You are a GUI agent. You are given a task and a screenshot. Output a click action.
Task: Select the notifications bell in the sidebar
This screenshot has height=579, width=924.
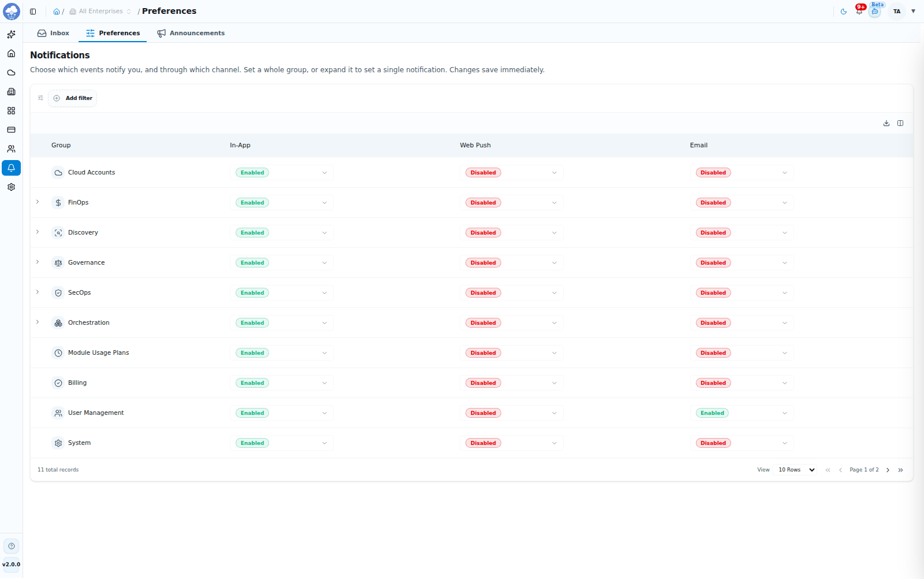[x=11, y=168]
